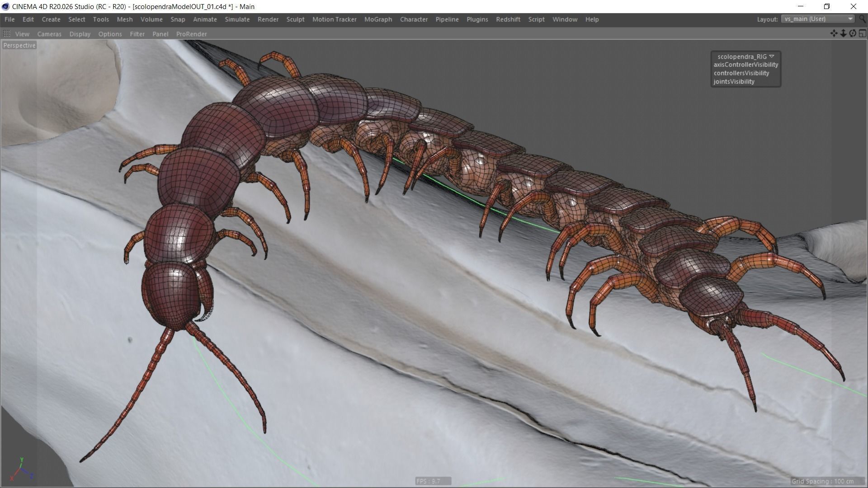Open the Pipeline menu

[x=447, y=19]
